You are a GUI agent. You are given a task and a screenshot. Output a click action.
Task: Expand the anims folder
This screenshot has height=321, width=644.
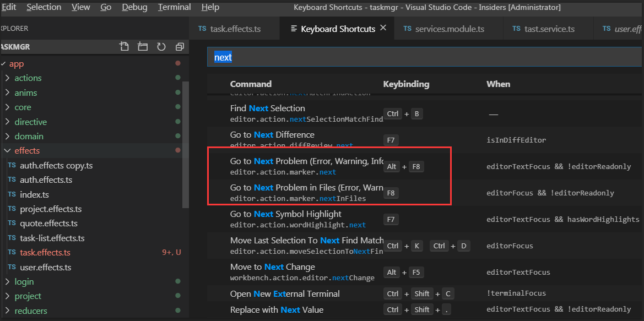coord(7,93)
